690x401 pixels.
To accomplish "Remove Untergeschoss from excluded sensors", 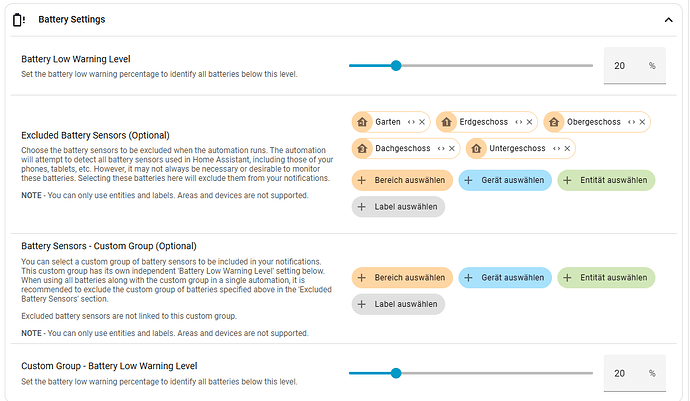I will pyautogui.click(x=567, y=149).
